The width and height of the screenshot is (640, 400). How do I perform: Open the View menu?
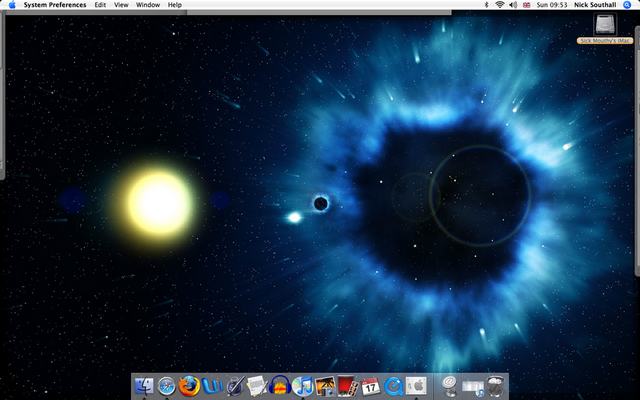coord(121,5)
